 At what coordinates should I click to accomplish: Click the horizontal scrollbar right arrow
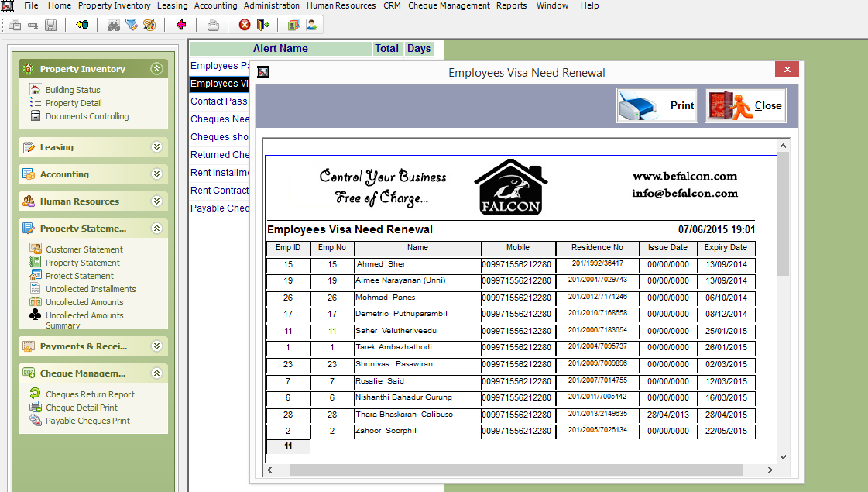770,470
